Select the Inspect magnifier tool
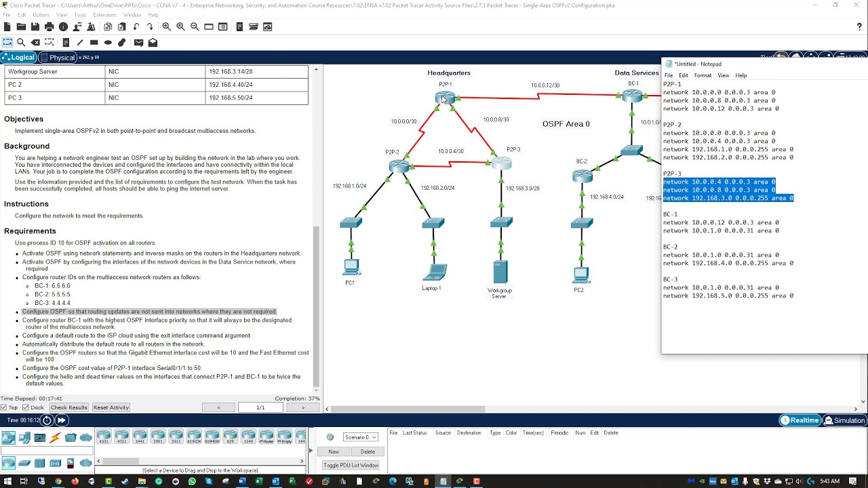 [x=21, y=42]
